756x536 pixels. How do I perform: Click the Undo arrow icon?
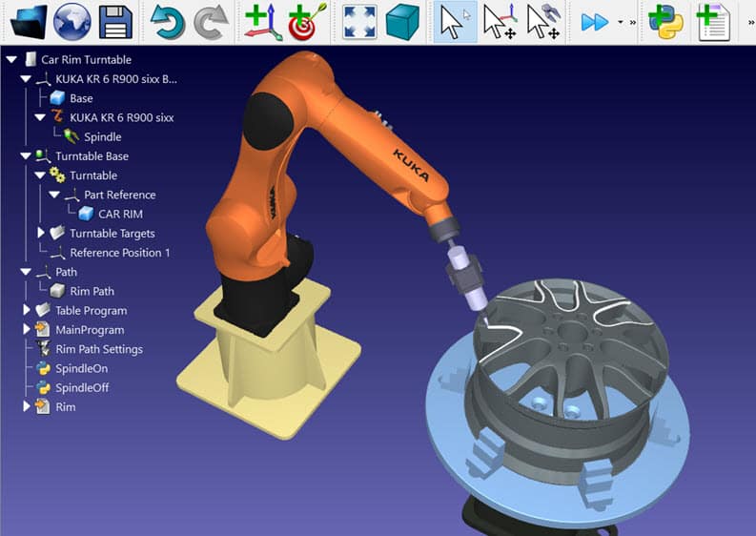click(168, 21)
